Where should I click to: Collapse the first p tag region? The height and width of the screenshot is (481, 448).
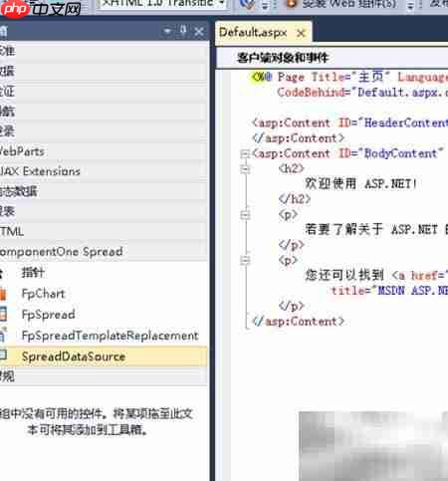click(x=245, y=215)
